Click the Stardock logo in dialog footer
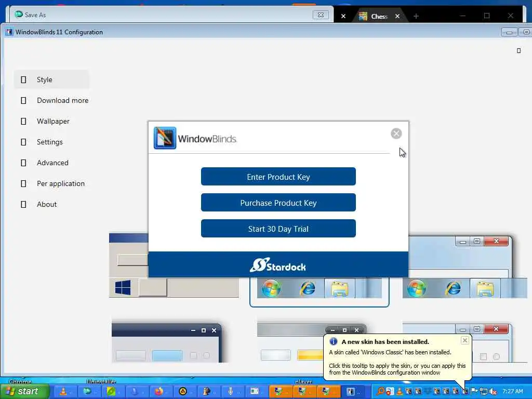Viewport: 532px width, 399px height. pos(278,265)
